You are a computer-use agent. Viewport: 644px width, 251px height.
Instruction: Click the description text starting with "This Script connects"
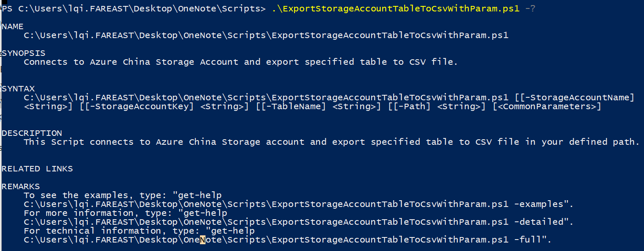tap(331, 142)
